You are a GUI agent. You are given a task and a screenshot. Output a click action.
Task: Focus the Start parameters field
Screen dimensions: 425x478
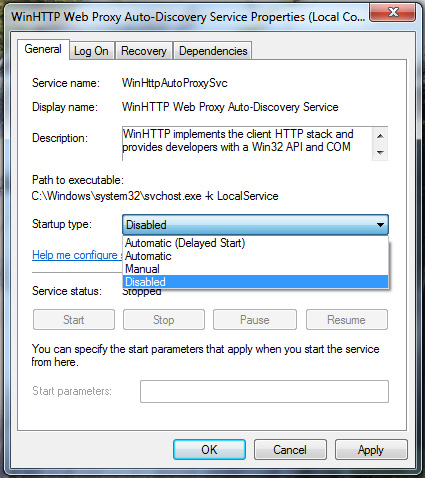[264, 391]
